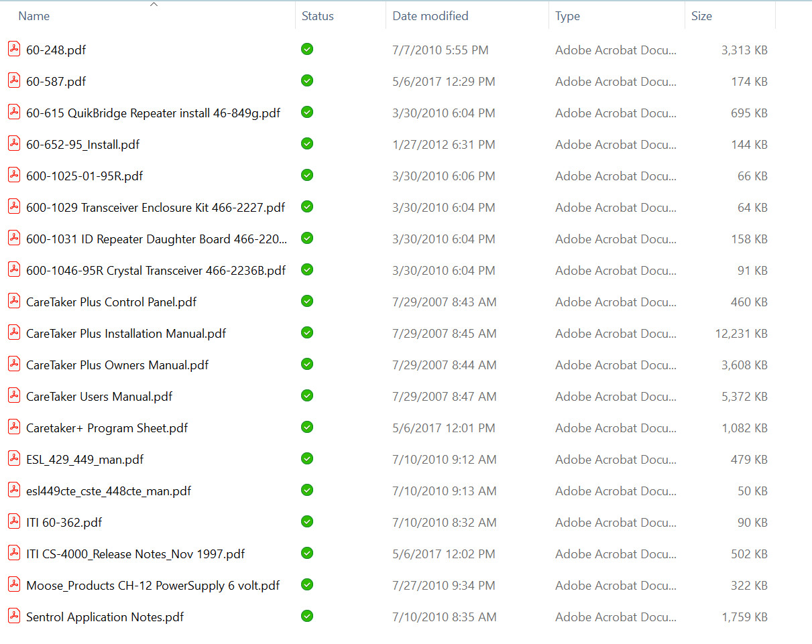The image size is (812, 644).
Task: Click the 66 KB size value
Action: coord(752,176)
